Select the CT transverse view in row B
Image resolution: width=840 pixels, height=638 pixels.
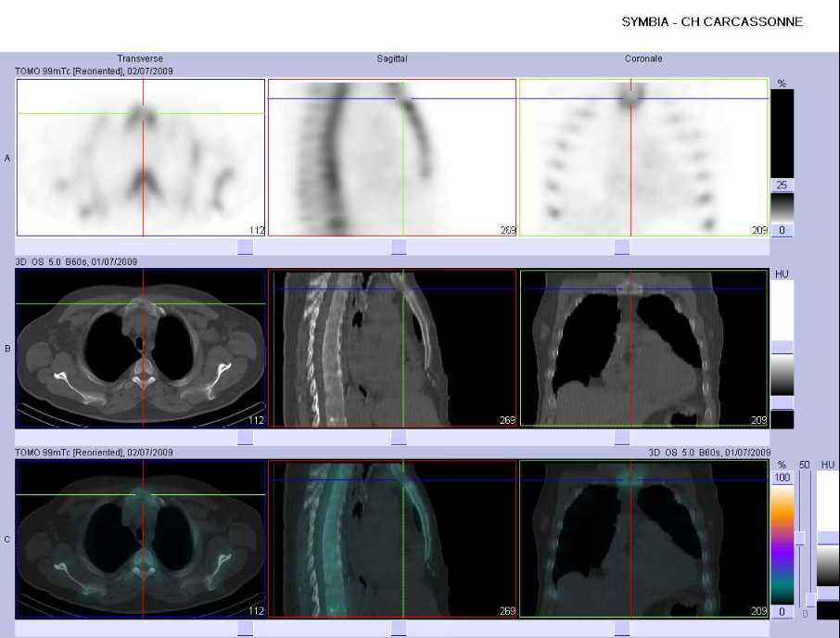coord(141,348)
